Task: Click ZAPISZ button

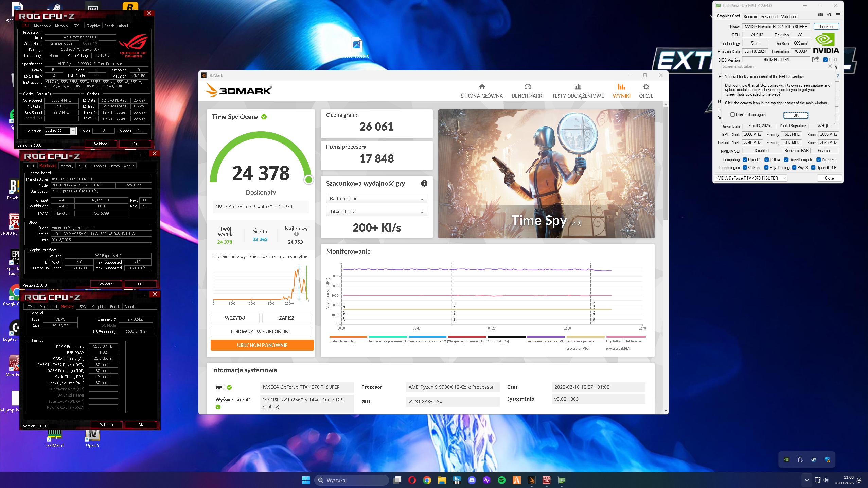Action: pos(286,318)
